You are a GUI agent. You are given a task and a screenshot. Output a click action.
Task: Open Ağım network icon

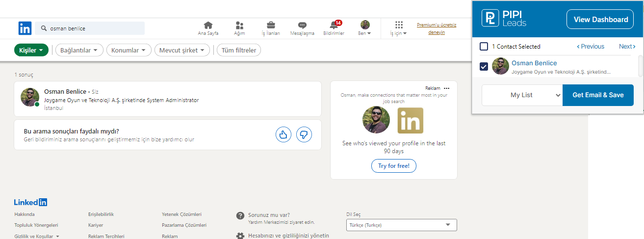pos(239,25)
